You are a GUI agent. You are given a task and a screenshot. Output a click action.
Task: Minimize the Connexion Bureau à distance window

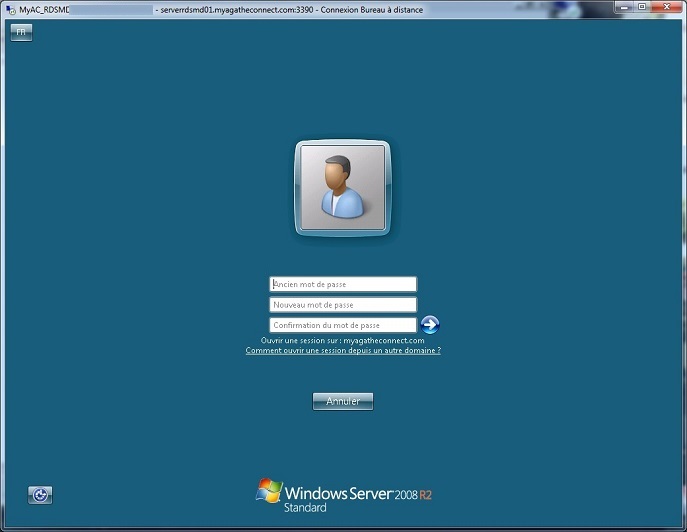tap(625, 7)
